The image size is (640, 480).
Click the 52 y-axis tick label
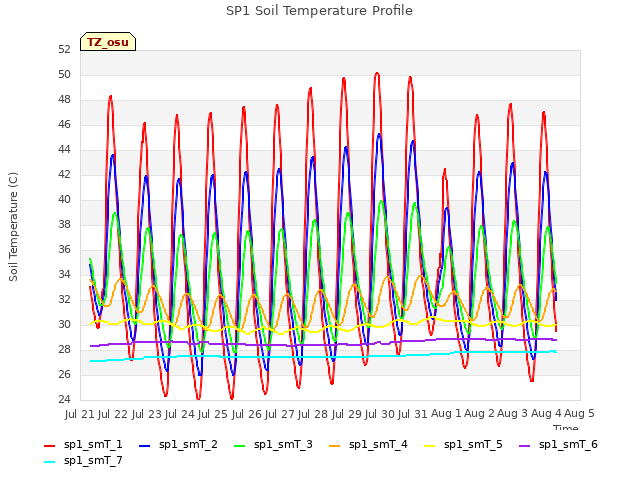(64, 49)
